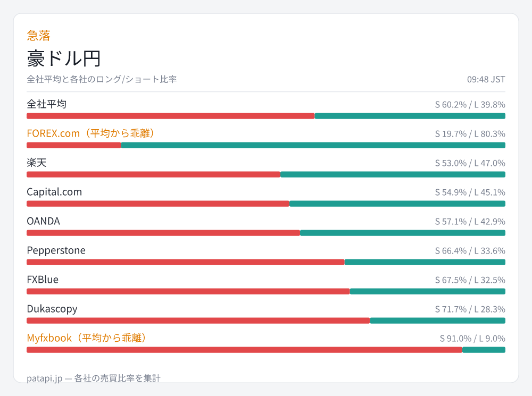Select the Capital.com row label
The image size is (532, 396).
point(54,192)
